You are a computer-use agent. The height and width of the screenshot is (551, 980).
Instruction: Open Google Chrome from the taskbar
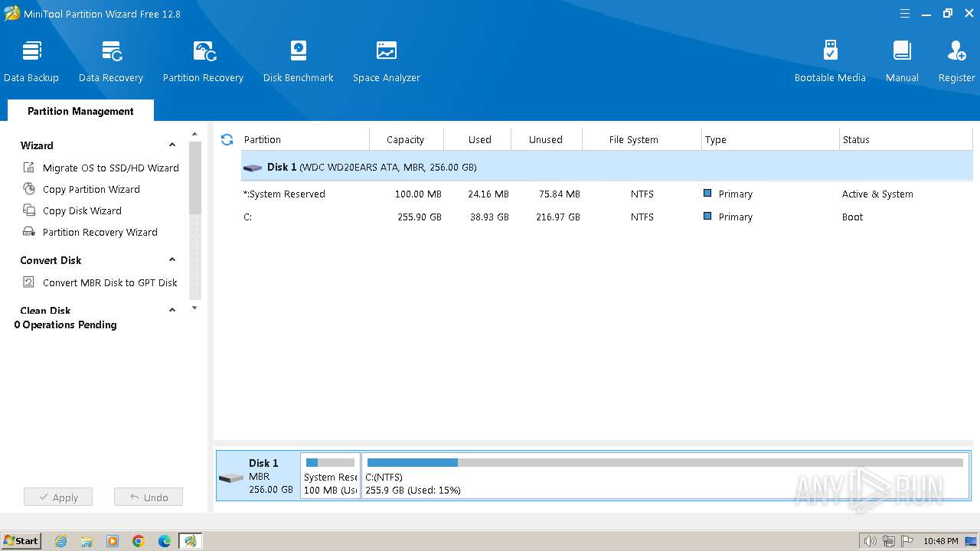139,541
